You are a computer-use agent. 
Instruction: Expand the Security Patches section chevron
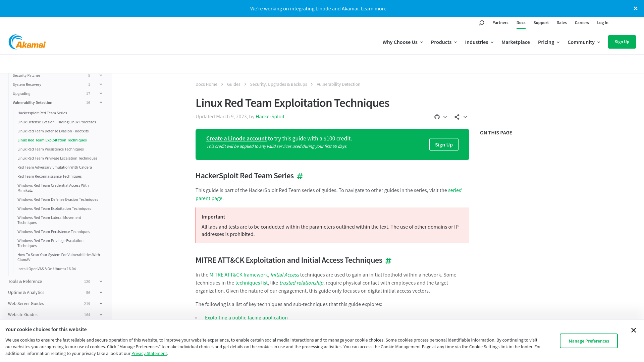tap(101, 75)
